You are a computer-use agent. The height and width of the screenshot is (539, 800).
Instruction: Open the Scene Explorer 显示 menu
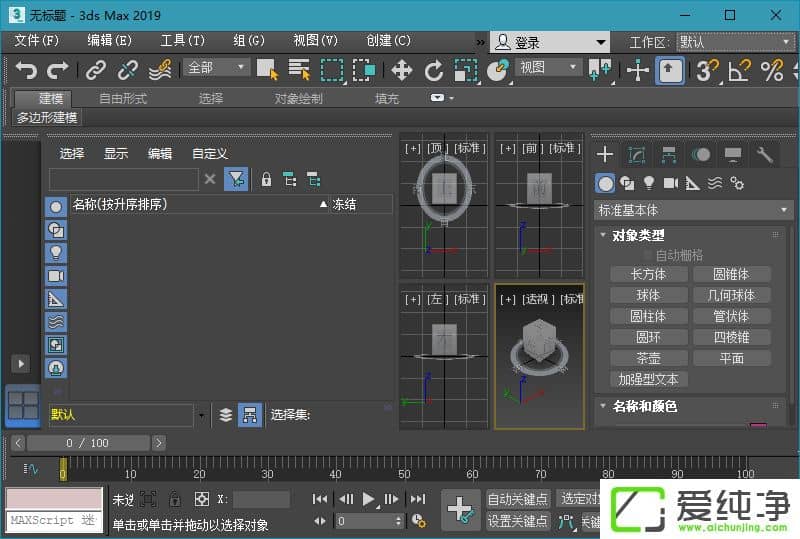coord(116,154)
